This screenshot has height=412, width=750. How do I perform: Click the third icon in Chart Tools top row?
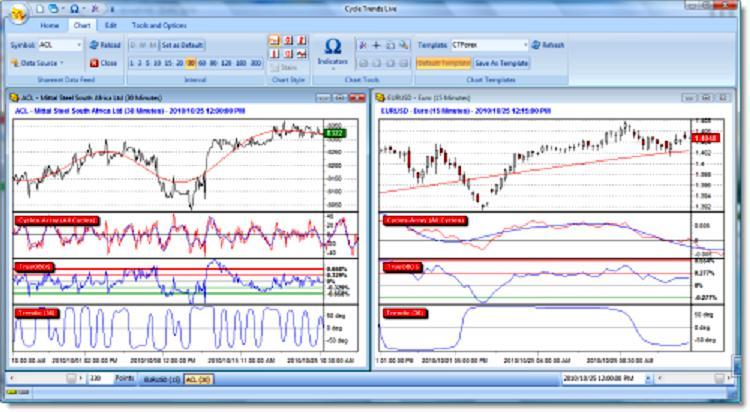(390, 45)
